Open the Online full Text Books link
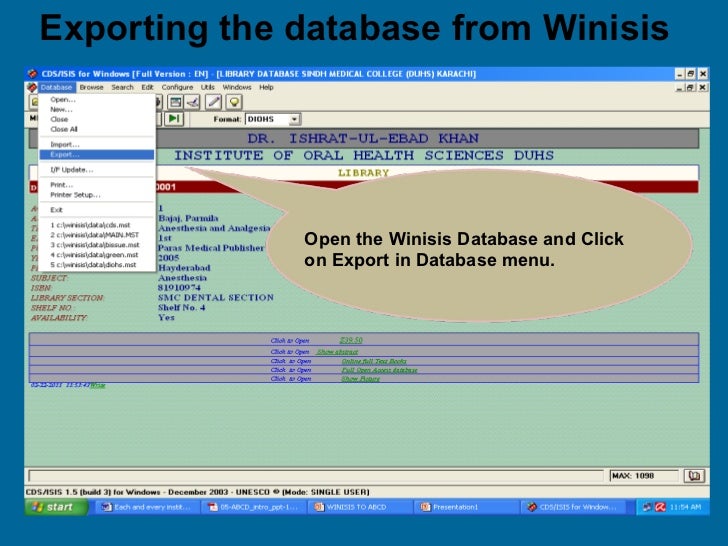The image size is (728, 546). (x=374, y=361)
